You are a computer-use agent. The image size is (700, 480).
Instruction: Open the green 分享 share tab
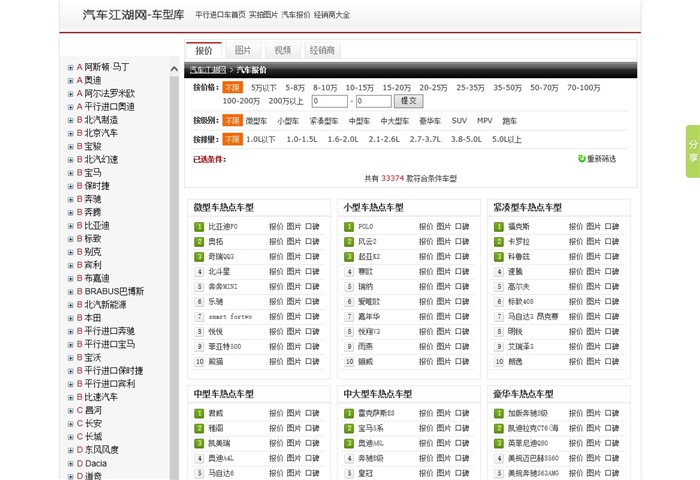click(x=693, y=151)
